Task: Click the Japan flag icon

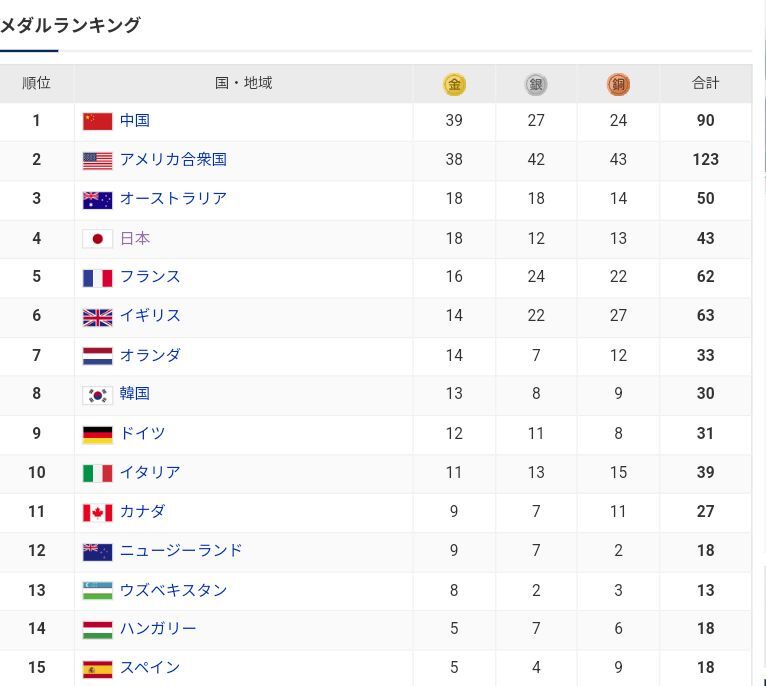Action: click(x=98, y=239)
